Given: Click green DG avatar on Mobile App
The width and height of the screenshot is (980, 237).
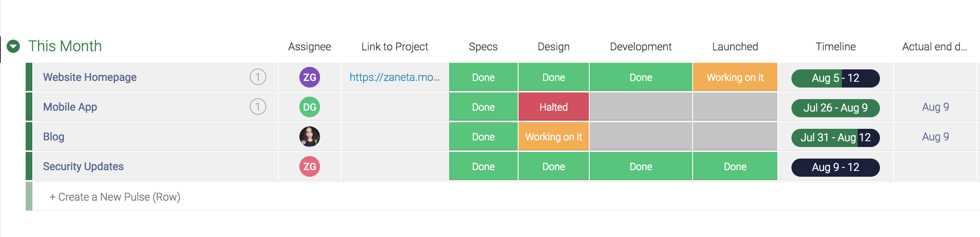Looking at the screenshot, I should (x=310, y=107).
